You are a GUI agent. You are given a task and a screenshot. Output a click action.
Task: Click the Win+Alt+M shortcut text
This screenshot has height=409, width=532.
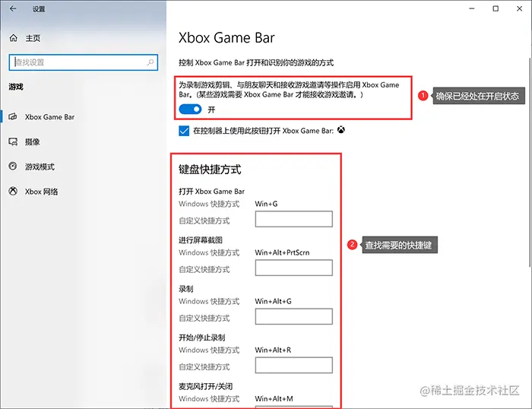[274, 398]
